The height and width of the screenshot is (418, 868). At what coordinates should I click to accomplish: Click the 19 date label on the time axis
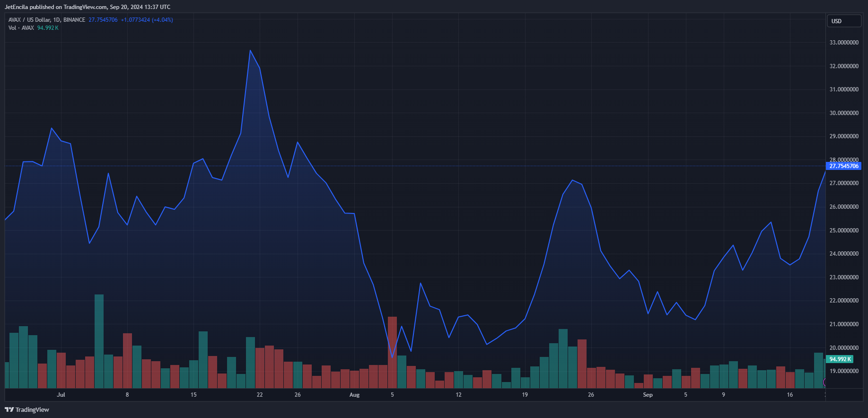click(525, 395)
